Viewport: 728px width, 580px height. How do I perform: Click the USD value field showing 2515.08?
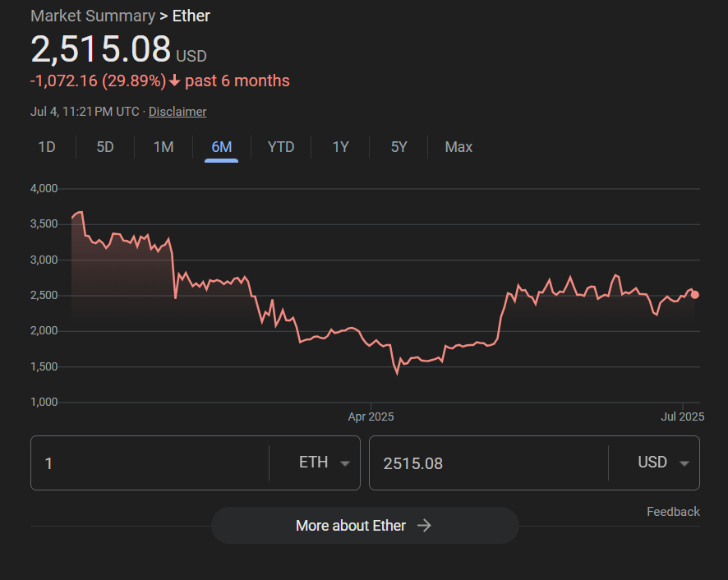(485, 463)
